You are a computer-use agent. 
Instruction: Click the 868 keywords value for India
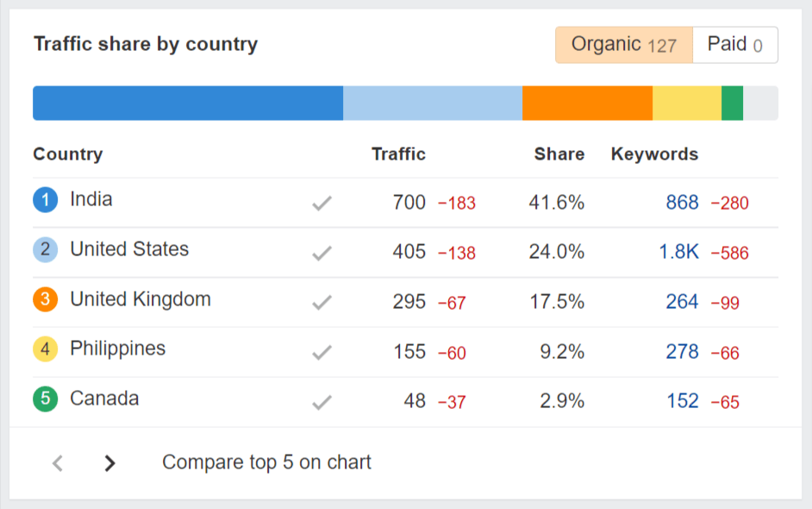tap(681, 202)
